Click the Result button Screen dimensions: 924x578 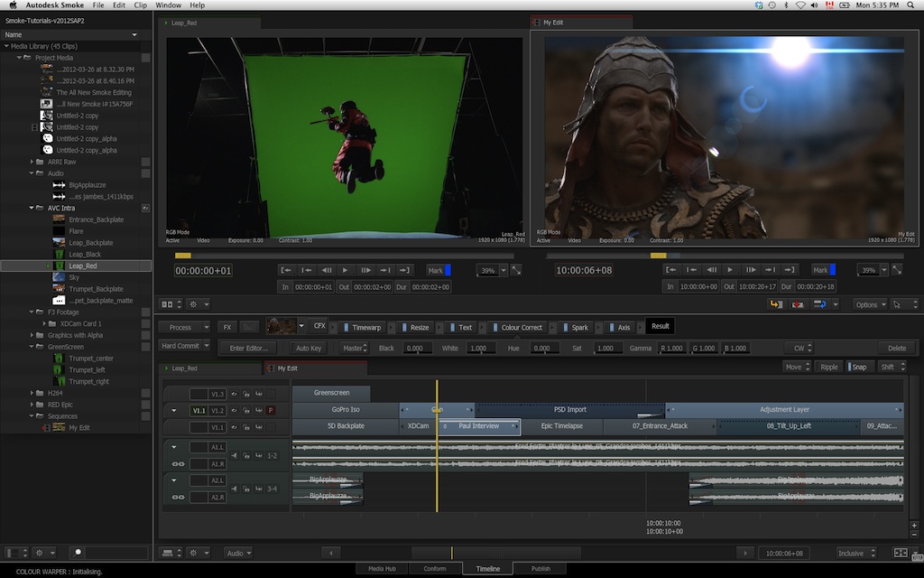660,326
